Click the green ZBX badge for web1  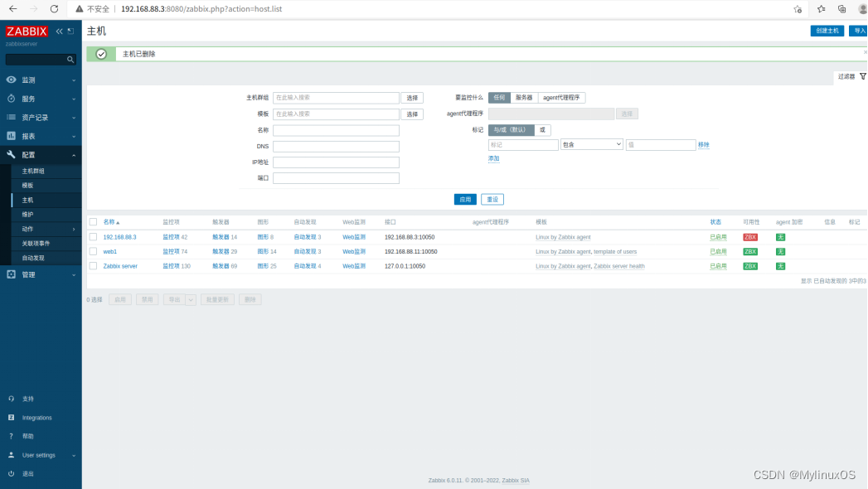coord(750,252)
